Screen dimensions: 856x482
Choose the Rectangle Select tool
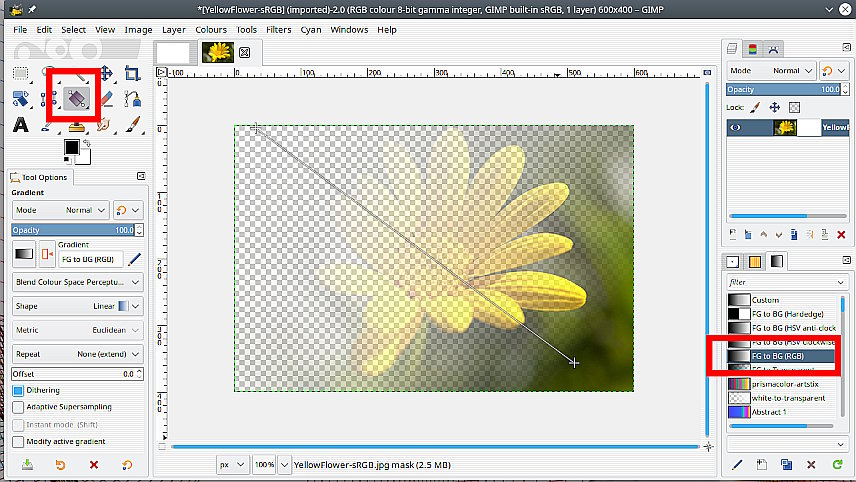pyautogui.click(x=20, y=73)
